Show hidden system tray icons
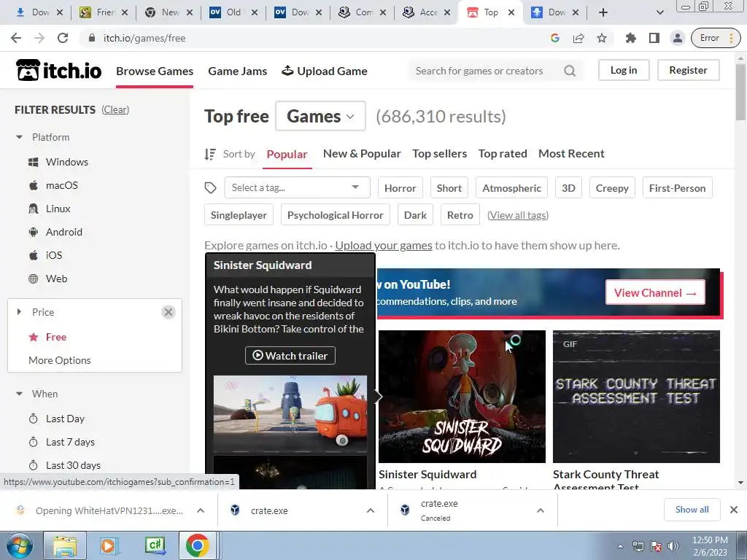747x560 pixels. pyautogui.click(x=620, y=546)
